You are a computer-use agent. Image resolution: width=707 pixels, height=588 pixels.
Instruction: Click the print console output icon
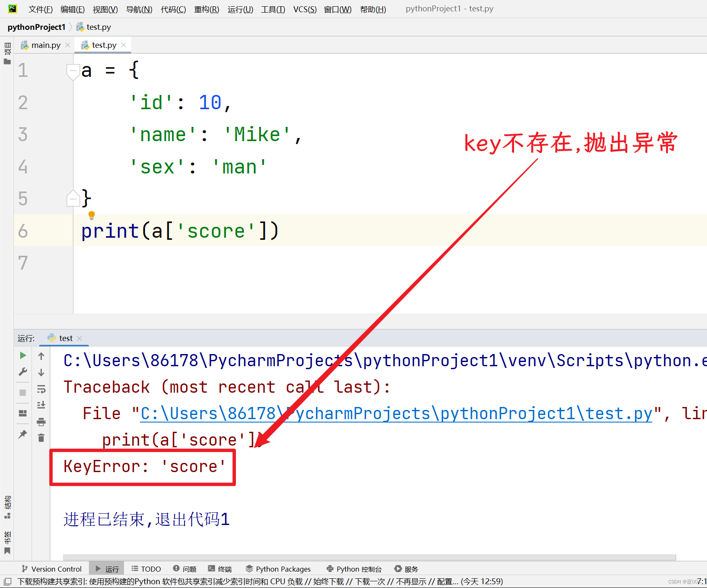pyautogui.click(x=41, y=422)
